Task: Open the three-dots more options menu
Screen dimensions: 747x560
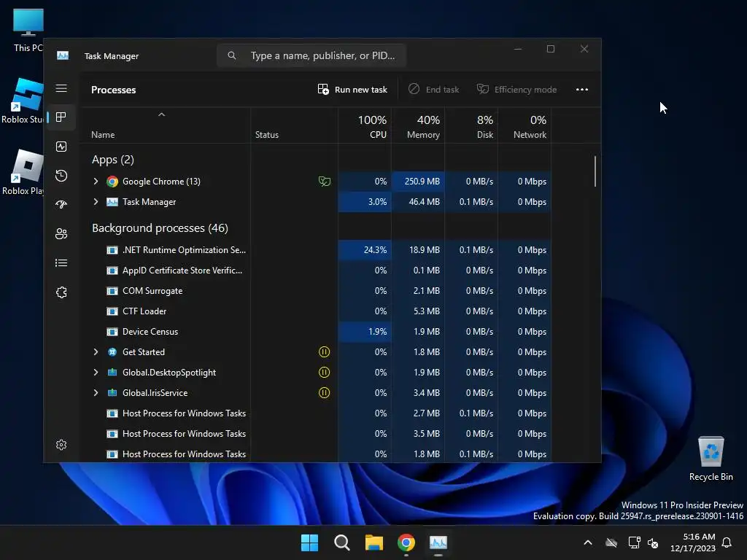Action: pyautogui.click(x=581, y=90)
